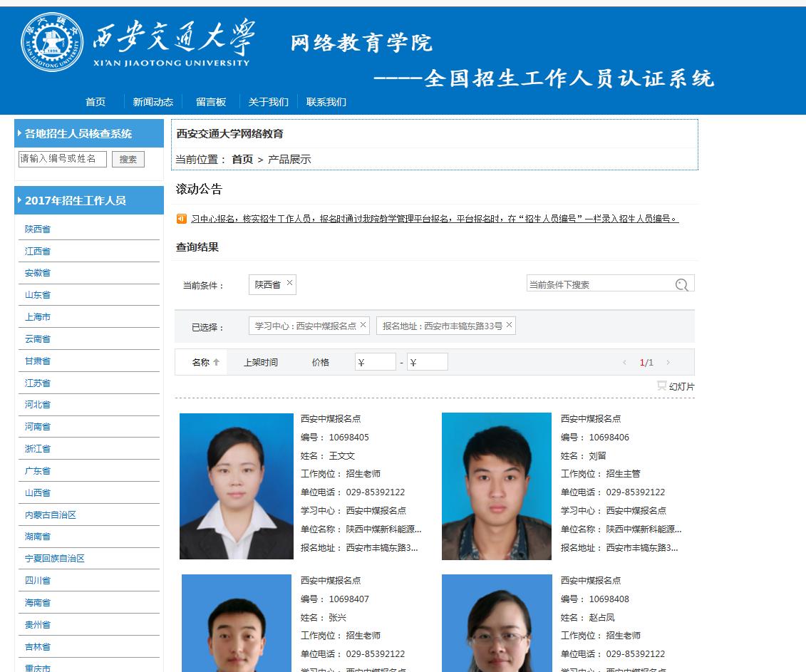Click the next page arrow in pagination
This screenshot has height=672, width=806.
668,361
